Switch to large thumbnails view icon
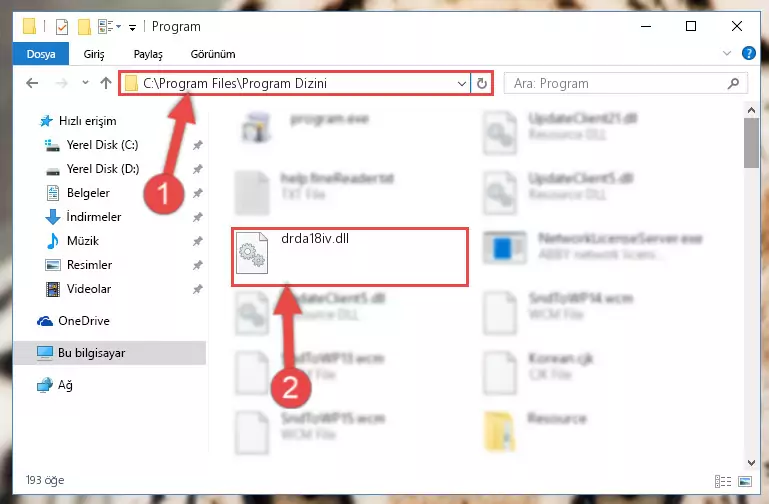The width and height of the screenshot is (769, 504). point(744,481)
